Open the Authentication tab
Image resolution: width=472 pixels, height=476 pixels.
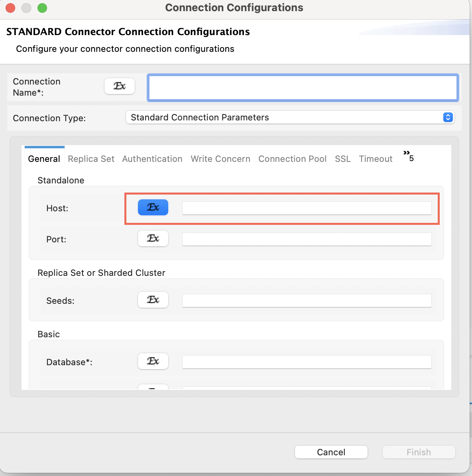tap(152, 159)
